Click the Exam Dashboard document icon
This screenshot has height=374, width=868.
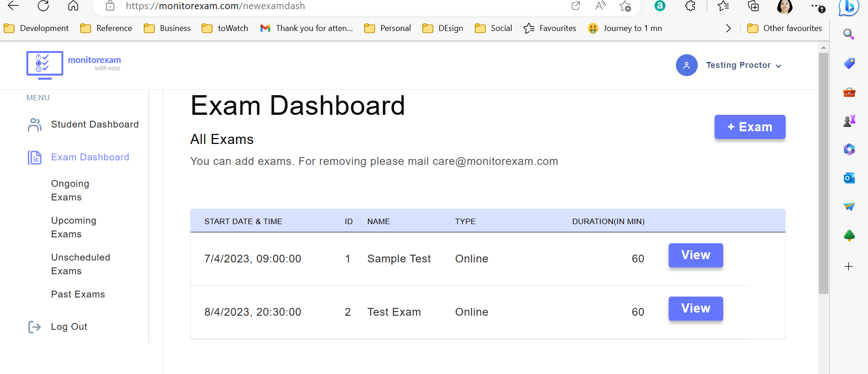pyautogui.click(x=35, y=157)
